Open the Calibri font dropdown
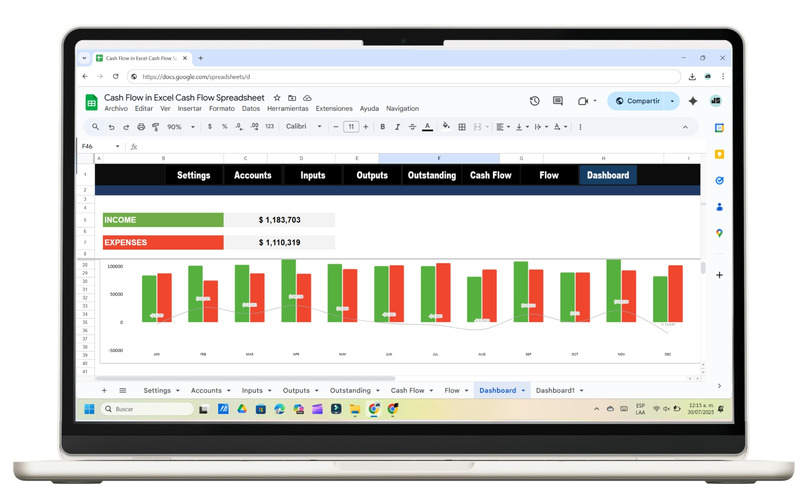 tap(304, 127)
